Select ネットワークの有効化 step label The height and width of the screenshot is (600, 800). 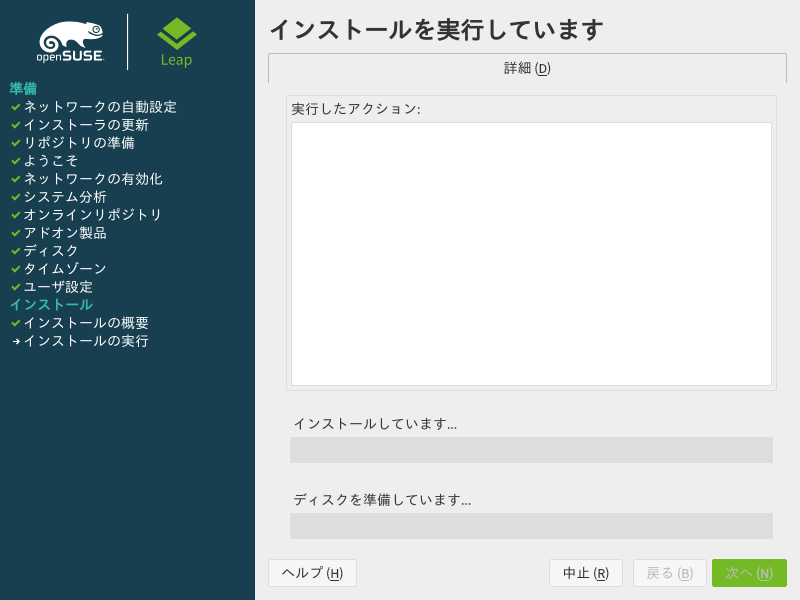point(93,179)
